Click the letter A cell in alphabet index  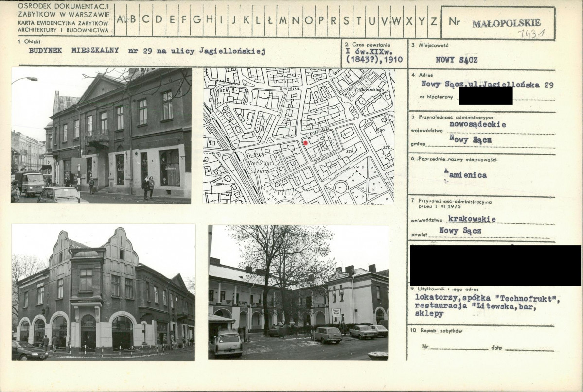121,20
